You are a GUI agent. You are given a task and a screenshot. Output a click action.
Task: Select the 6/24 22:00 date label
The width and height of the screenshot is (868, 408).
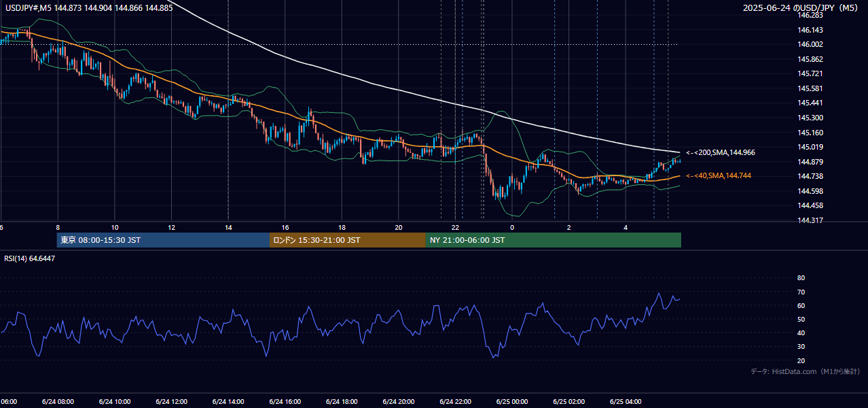click(456, 402)
